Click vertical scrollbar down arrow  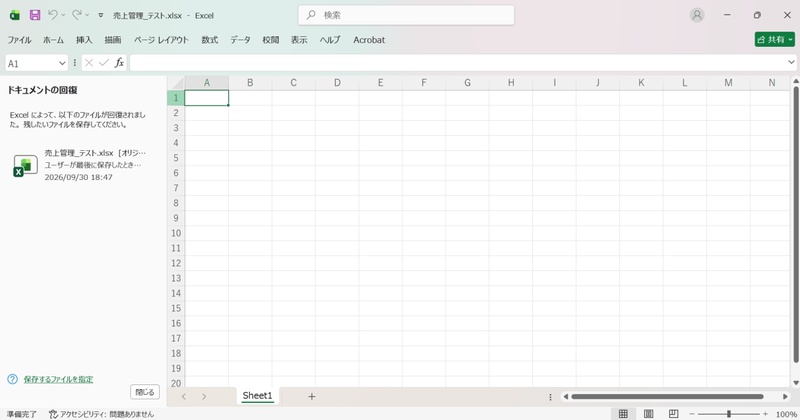coord(795,383)
